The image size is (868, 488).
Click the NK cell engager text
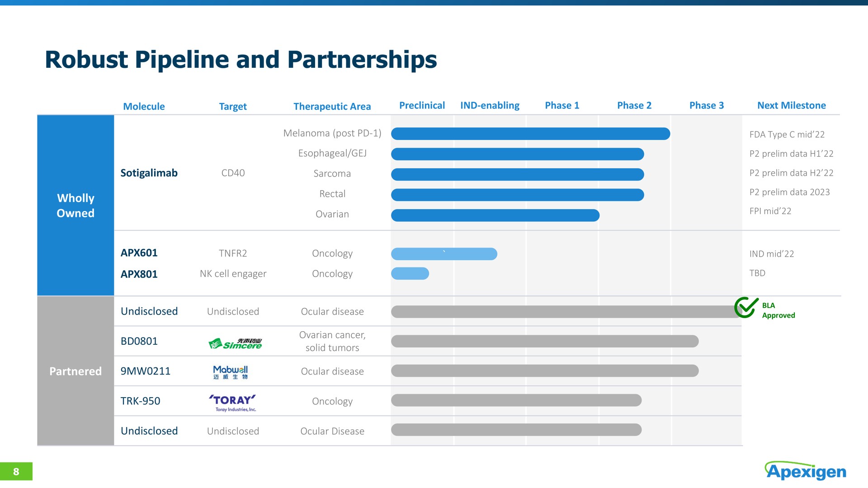233,274
